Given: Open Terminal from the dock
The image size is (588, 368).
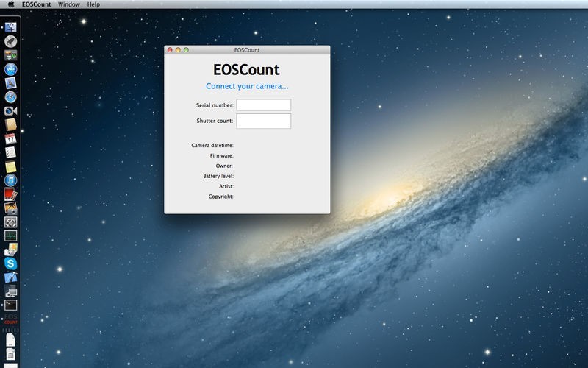Looking at the screenshot, I should click(x=10, y=305).
